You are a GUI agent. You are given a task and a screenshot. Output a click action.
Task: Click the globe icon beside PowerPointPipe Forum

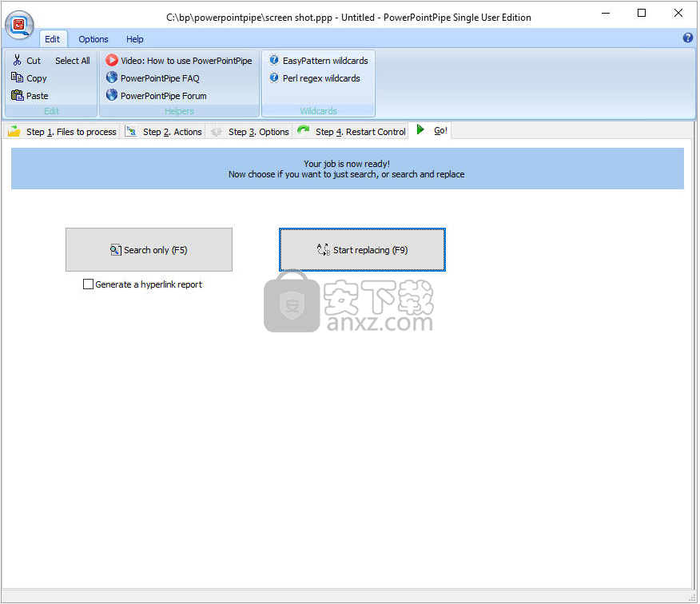point(112,95)
